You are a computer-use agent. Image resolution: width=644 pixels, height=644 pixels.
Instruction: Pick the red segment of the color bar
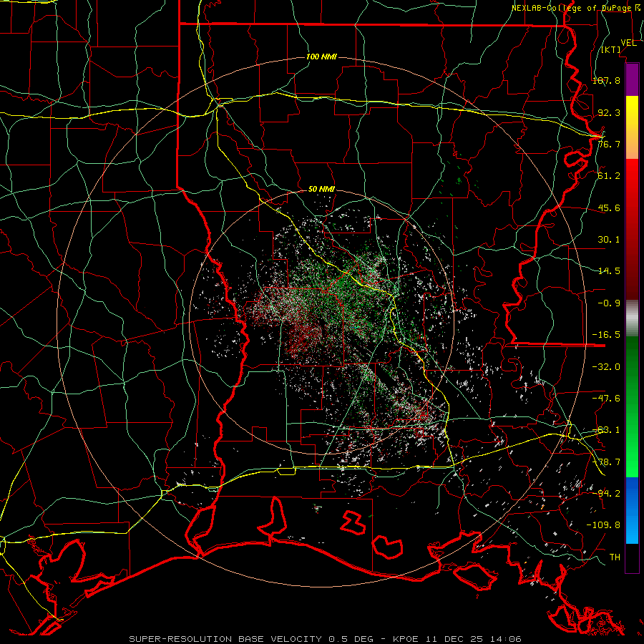click(632, 229)
